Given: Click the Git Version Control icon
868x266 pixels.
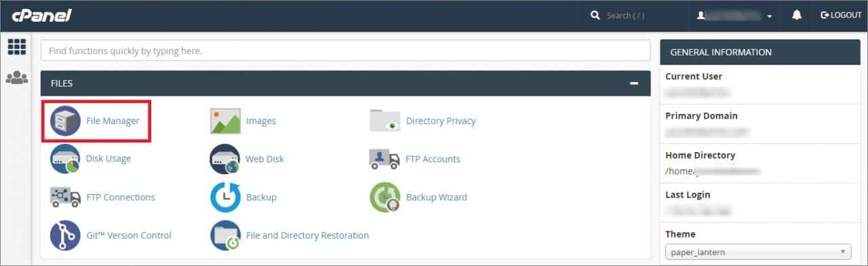Looking at the screenshot, I should [x=65, y=235].
